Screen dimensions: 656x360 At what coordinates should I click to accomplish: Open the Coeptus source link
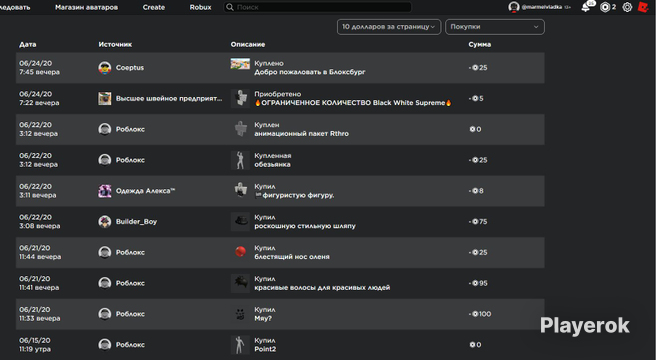pyautogui.click(x=130, y=68)
